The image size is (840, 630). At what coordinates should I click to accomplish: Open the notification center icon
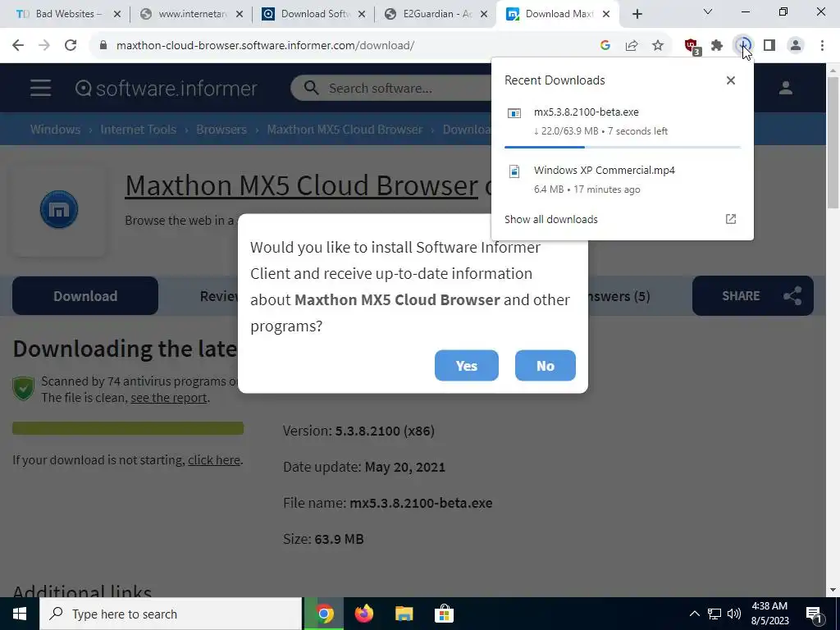click(x=814, y=614)
